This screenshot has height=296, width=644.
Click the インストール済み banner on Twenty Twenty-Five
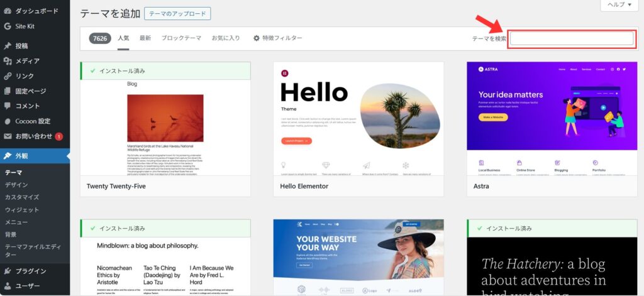(x=165, y=71)
